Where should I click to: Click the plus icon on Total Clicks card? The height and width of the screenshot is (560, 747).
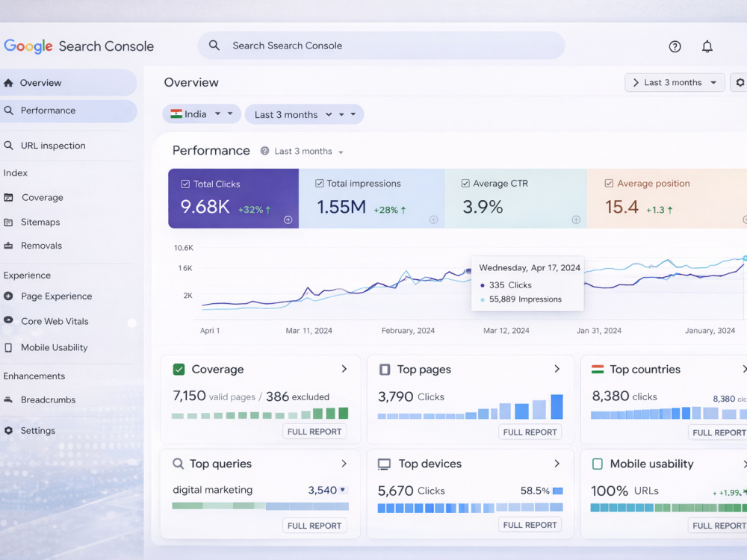[288, 220]
